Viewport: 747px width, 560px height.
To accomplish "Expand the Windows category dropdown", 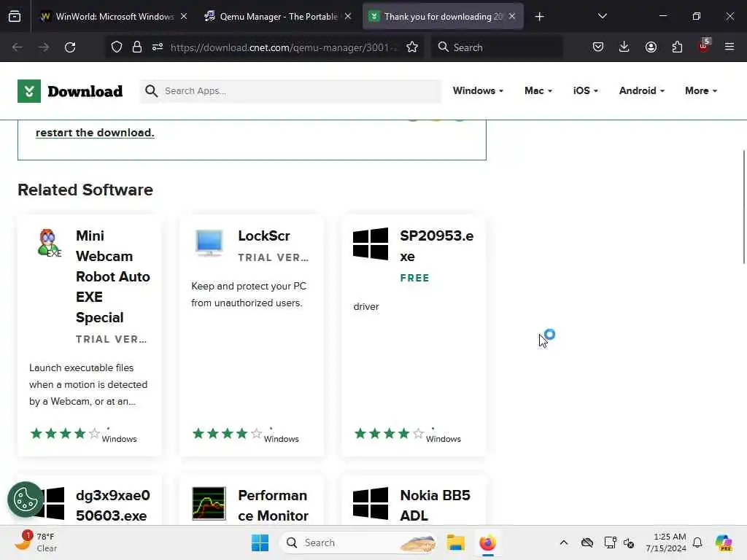I will click(x=478, y=90).
